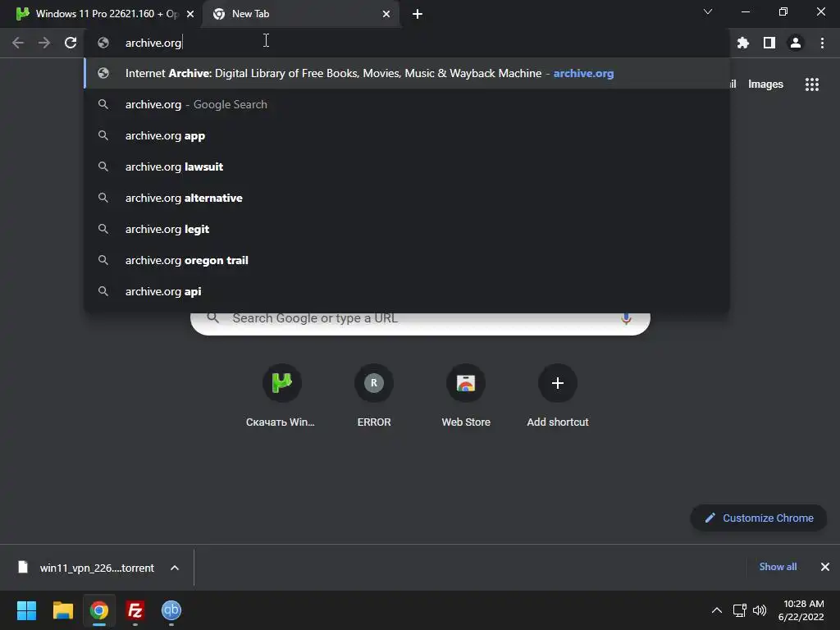Toggle the Chrome side panel icon

[x=769, y=43]
